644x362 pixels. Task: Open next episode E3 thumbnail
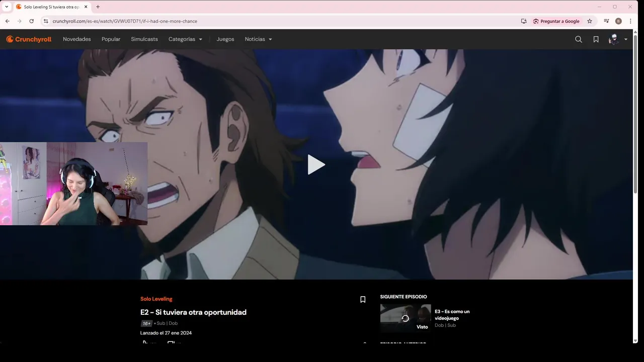406,318
